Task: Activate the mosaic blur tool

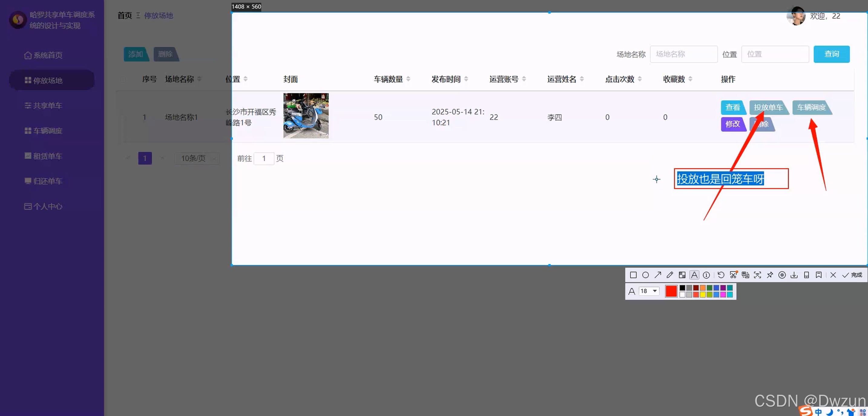Action: click(x=682, y=275)
